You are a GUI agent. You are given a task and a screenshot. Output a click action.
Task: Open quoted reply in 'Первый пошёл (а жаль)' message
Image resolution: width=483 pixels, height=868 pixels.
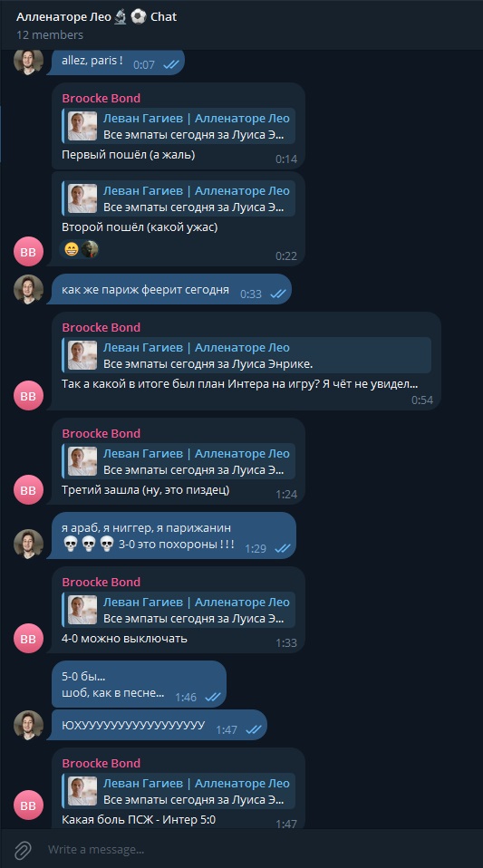(179, 126)
